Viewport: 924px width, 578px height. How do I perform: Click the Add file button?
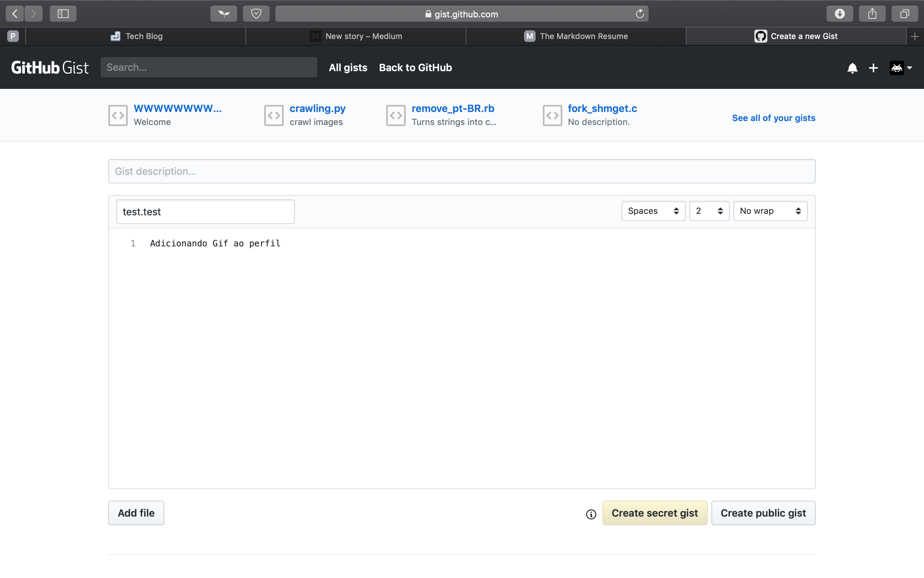pyautogui.click(x=136, y=513)
